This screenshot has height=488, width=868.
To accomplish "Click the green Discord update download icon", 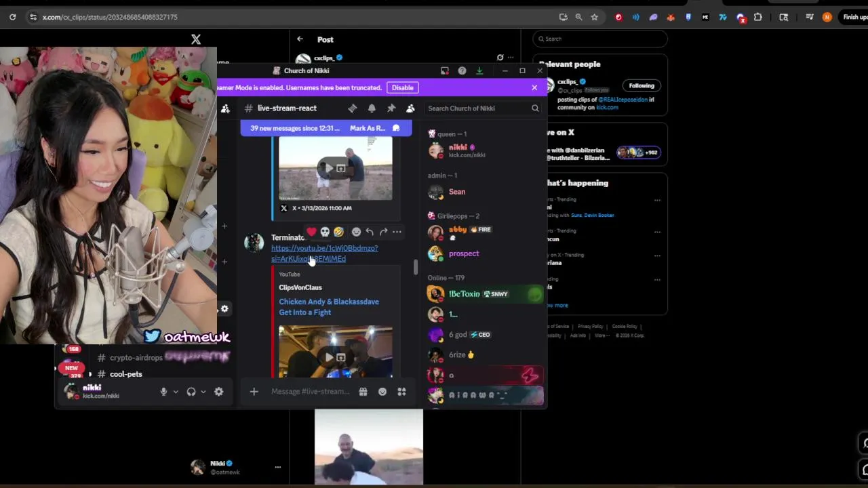I will pyautogui.click(x=479, y=70).
